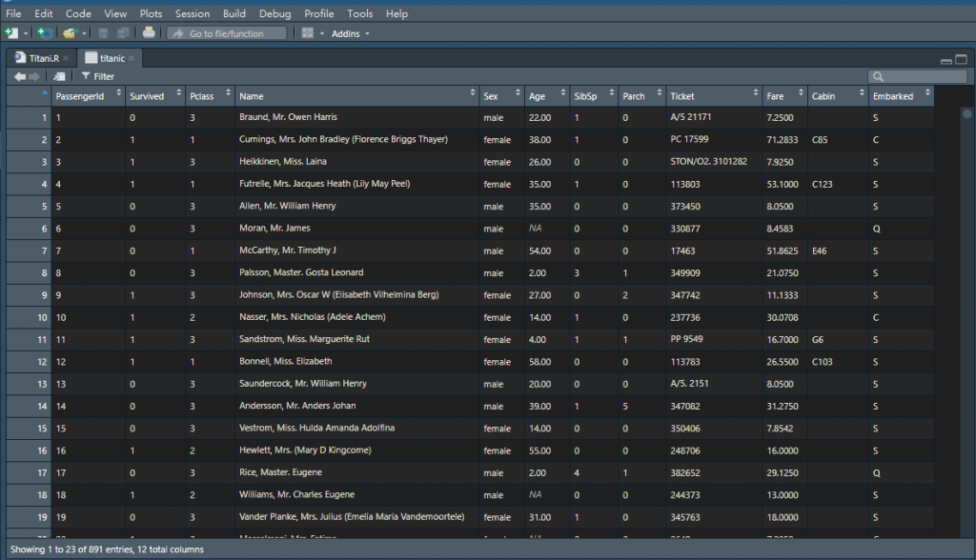Click the cabin cell 'C123'

838,184
